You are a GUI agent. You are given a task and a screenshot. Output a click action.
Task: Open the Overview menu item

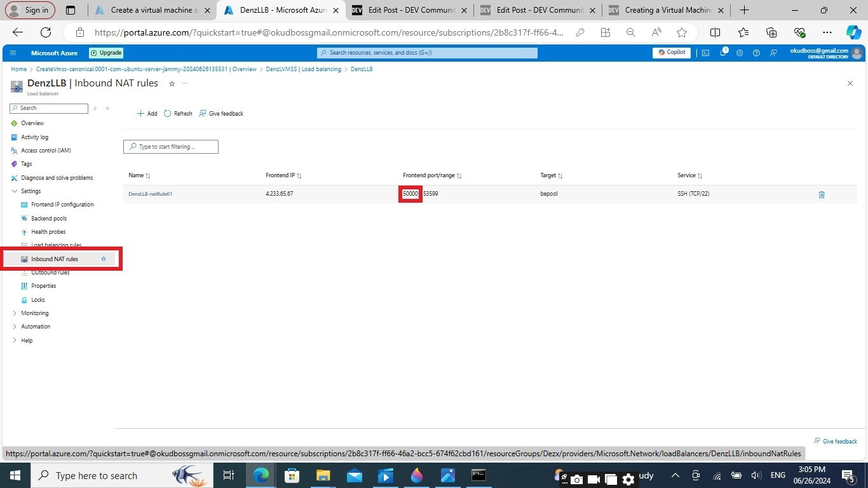pos(32,123)
